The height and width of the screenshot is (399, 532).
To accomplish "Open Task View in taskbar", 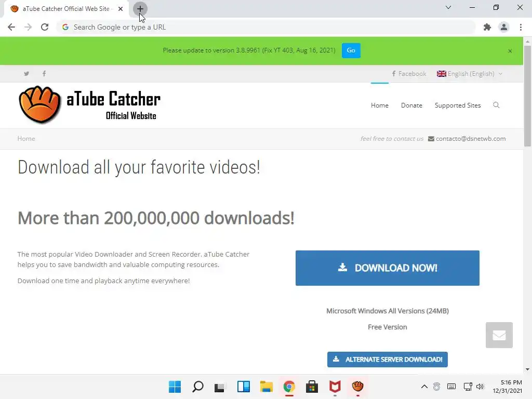I will click(x=220, y=387).
